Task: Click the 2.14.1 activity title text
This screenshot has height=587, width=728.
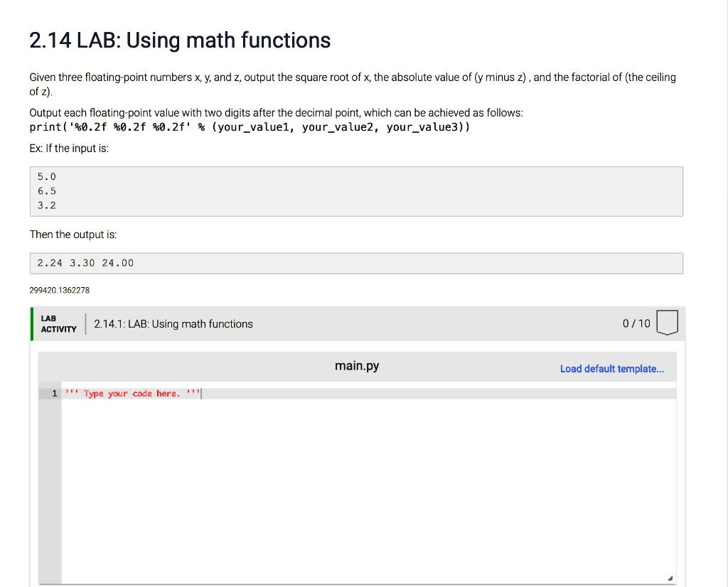Action: point(173,323)
